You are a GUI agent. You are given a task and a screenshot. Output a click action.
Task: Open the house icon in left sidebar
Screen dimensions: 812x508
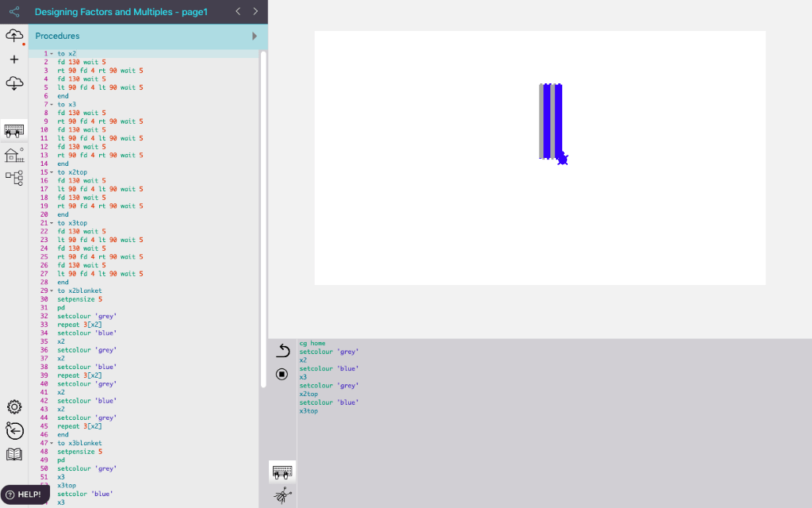tap(14, 155)
